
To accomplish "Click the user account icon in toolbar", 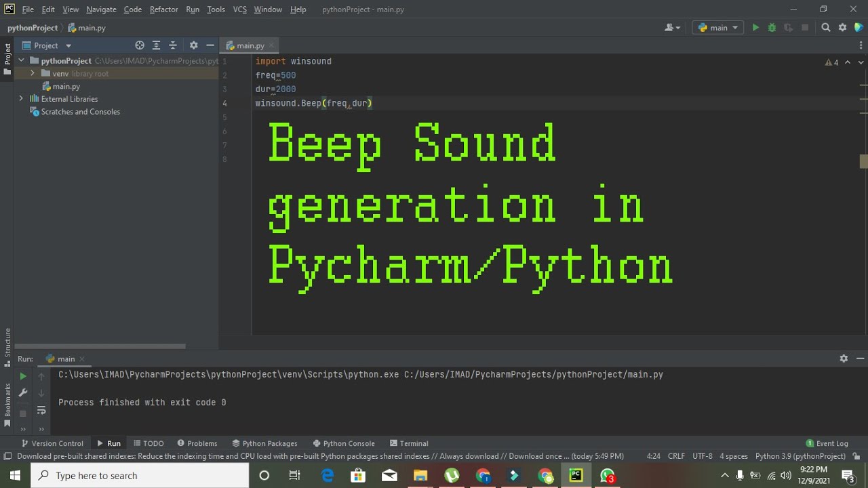I will coord(672,28).
